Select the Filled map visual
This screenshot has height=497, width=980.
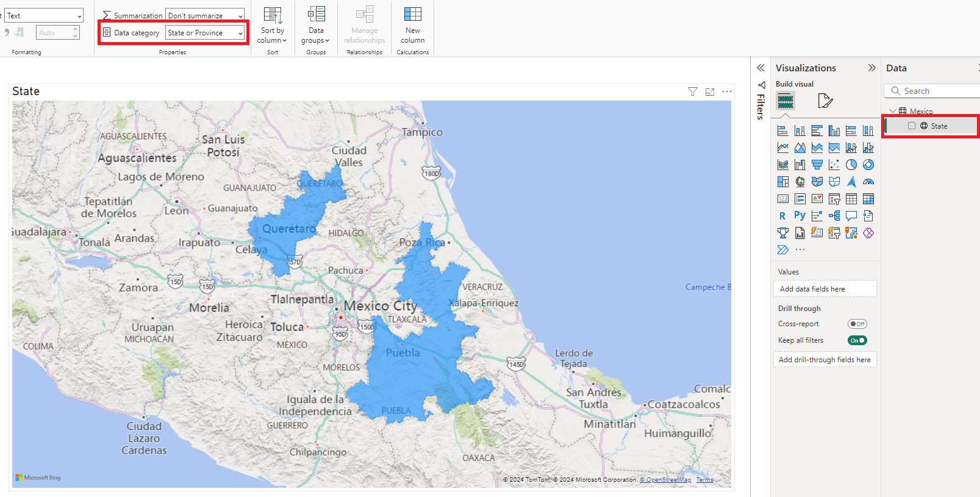[x=817, y=182]
